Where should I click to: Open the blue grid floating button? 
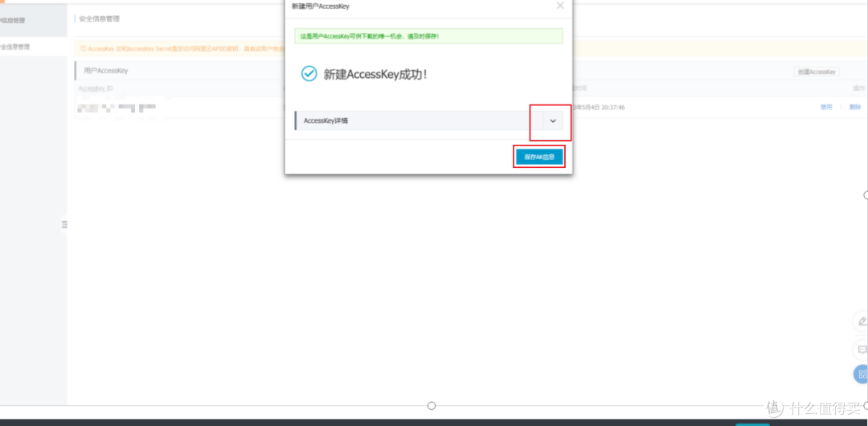coord(862,374)
